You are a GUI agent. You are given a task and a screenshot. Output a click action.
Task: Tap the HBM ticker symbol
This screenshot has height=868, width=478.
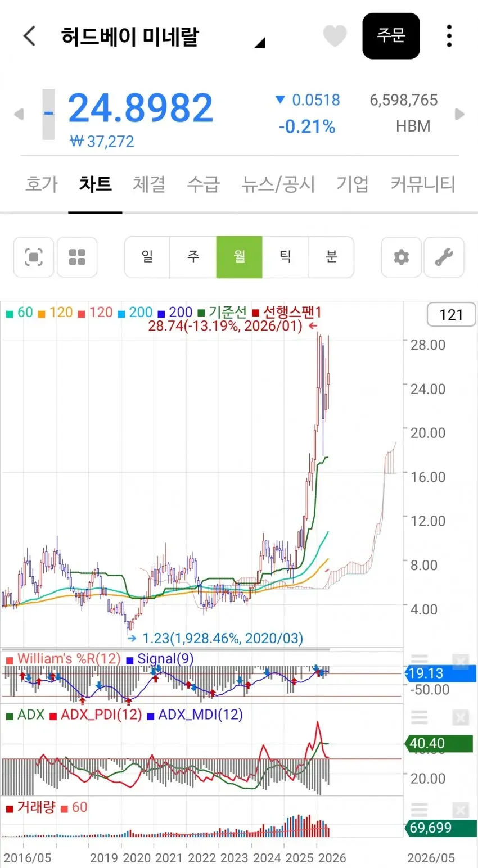tap(413, 126)
